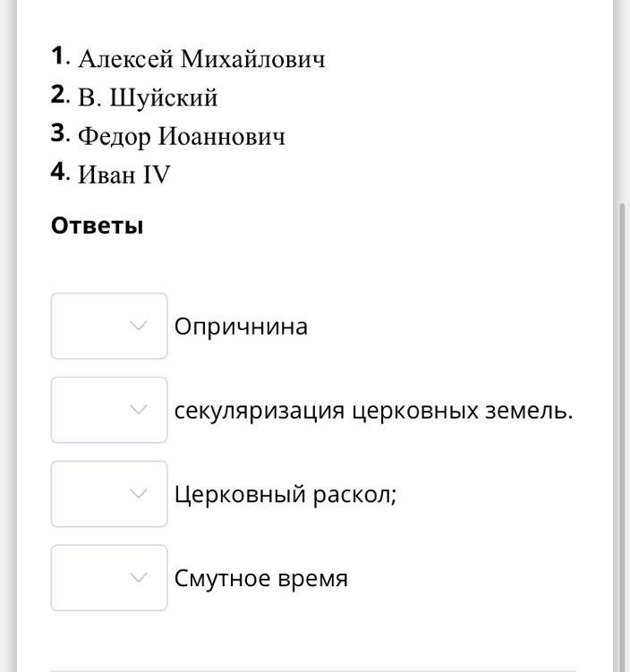Click the Смутное время label text
Image resolution: width=630 pixels, height=672 pixels.
(x=260, y=579)
